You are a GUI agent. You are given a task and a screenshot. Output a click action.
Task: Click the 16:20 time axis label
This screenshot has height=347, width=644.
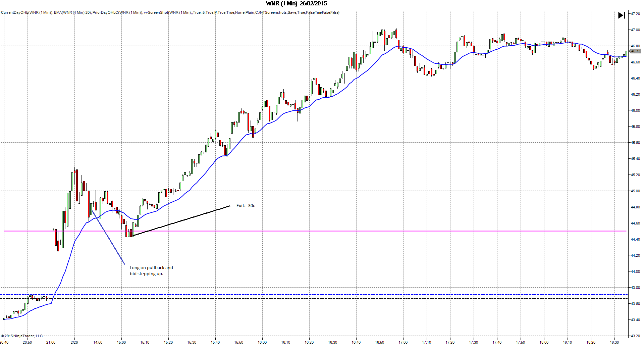point(309,342)
